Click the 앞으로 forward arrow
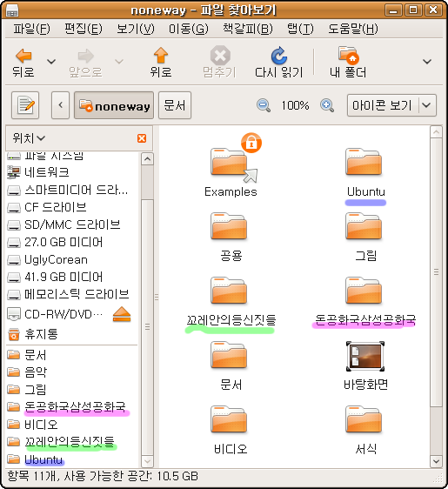 pyautogui.click(x=85, y=63)
